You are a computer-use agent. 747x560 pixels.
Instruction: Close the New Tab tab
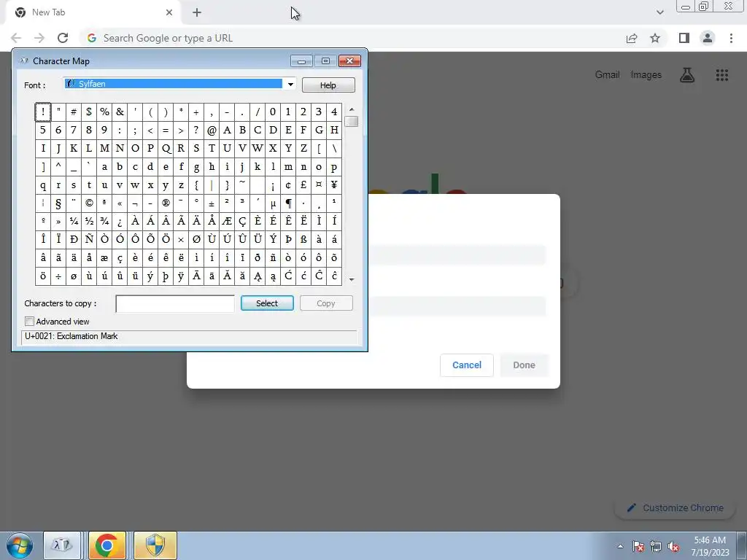pos(169,12)
